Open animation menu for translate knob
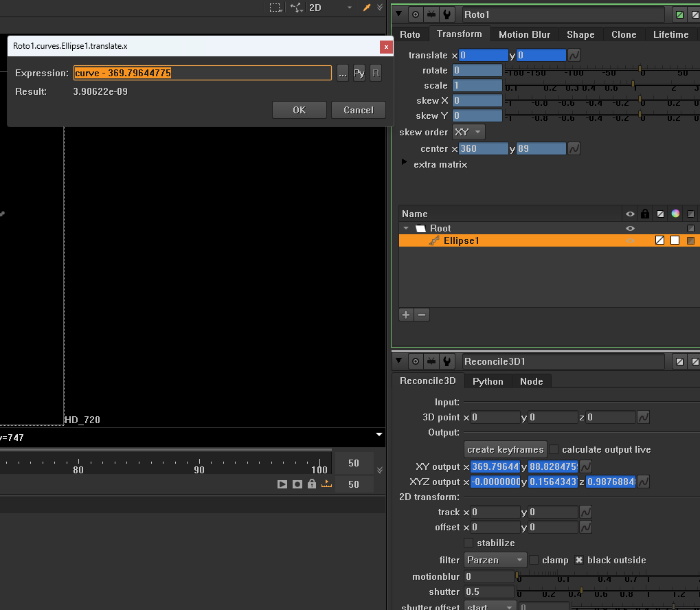This screenshot has height=610, width=700. [574, 56]
